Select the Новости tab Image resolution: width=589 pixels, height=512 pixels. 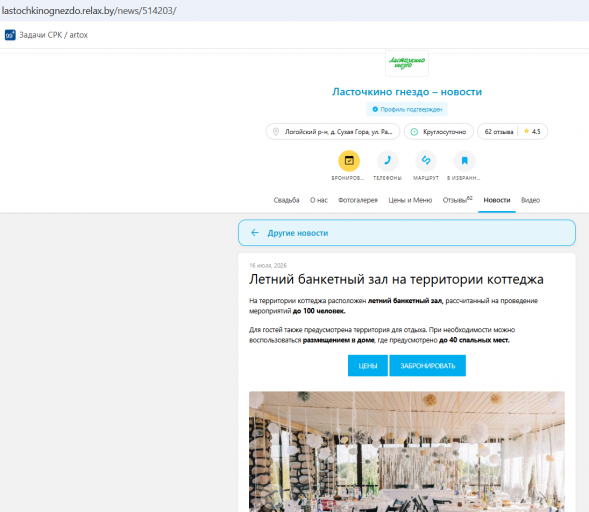click(x=497, y=200)
